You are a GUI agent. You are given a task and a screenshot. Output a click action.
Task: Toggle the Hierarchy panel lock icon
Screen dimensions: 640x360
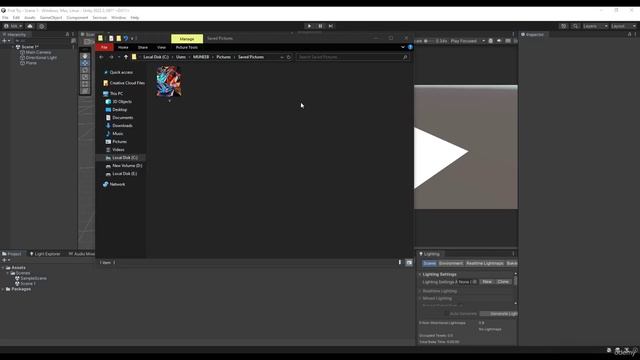[67, 35]
